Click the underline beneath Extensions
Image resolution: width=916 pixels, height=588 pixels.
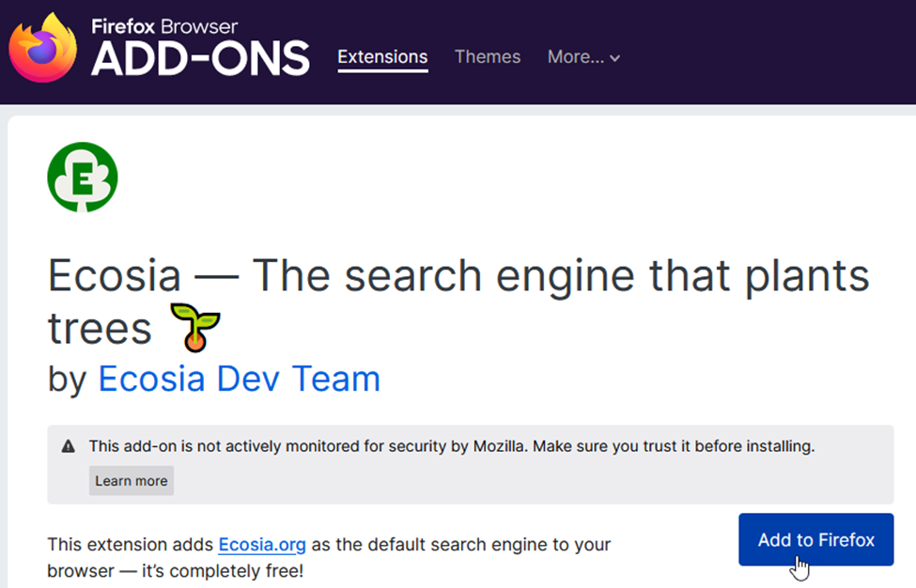[x=382, y=72]
